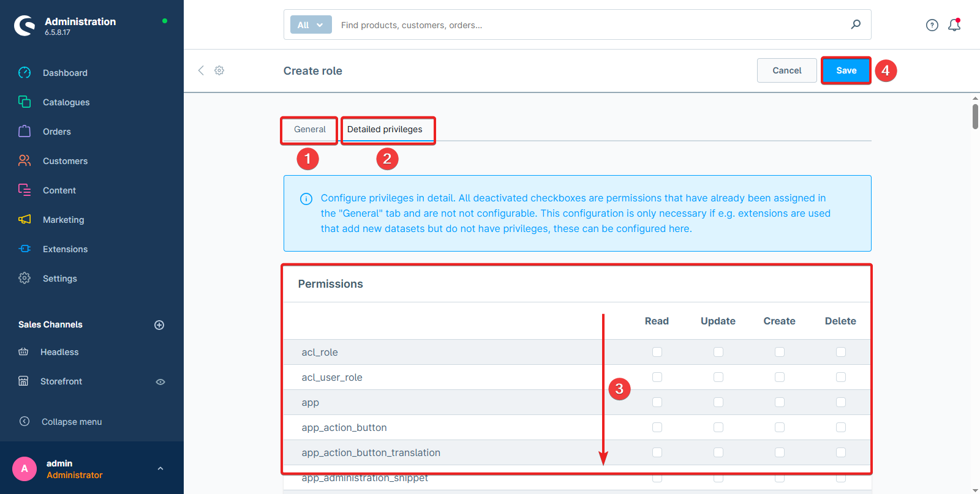The image size is (980, 494).
Task: Open the Dashboard icon in sidebar
Action: point(24,73)
